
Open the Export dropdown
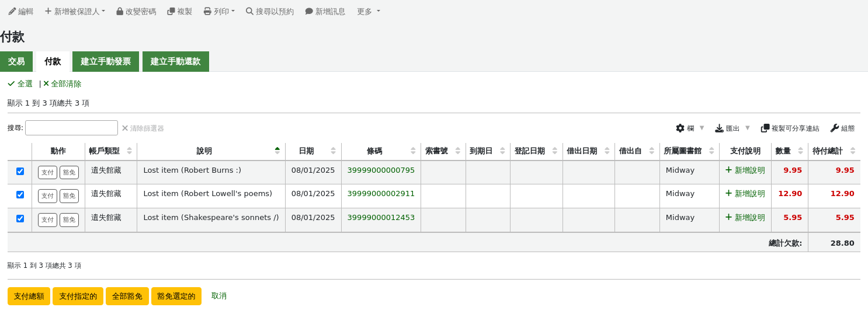tap(732, 128)
